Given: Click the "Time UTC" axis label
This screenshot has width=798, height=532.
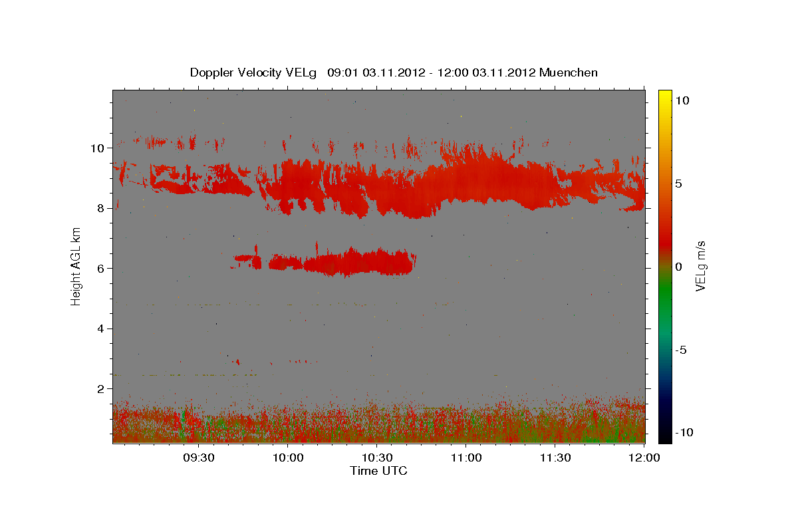Looking at the screenshot, I should (378, 471).
